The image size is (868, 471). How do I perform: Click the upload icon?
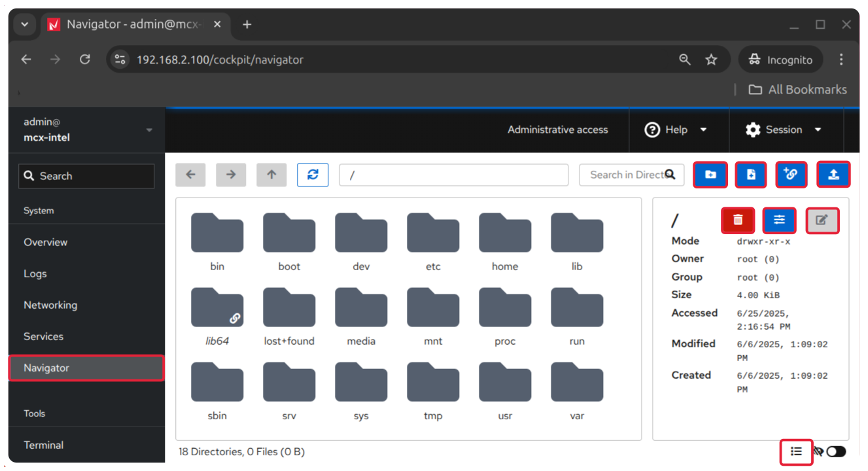click(833, 175)
